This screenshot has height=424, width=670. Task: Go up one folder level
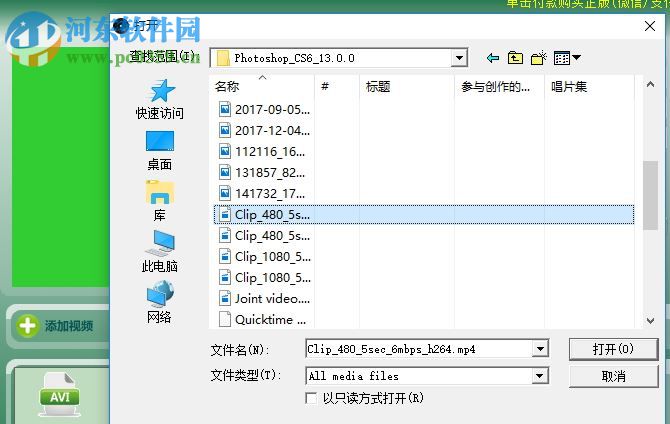pyautogui.click(x=515, y=58)
